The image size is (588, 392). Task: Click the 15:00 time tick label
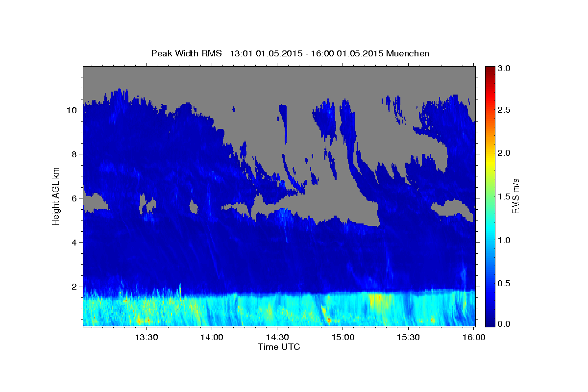[343, 337]
